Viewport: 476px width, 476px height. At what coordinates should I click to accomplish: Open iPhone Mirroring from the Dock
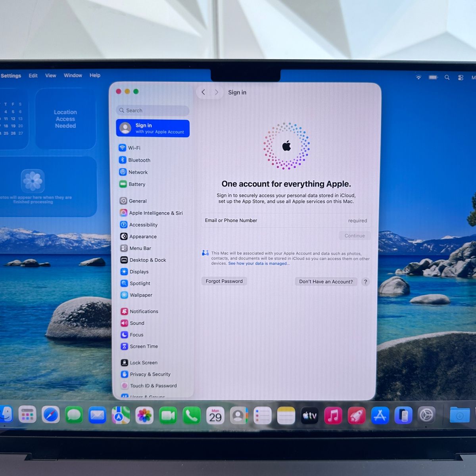click(403, 415)
